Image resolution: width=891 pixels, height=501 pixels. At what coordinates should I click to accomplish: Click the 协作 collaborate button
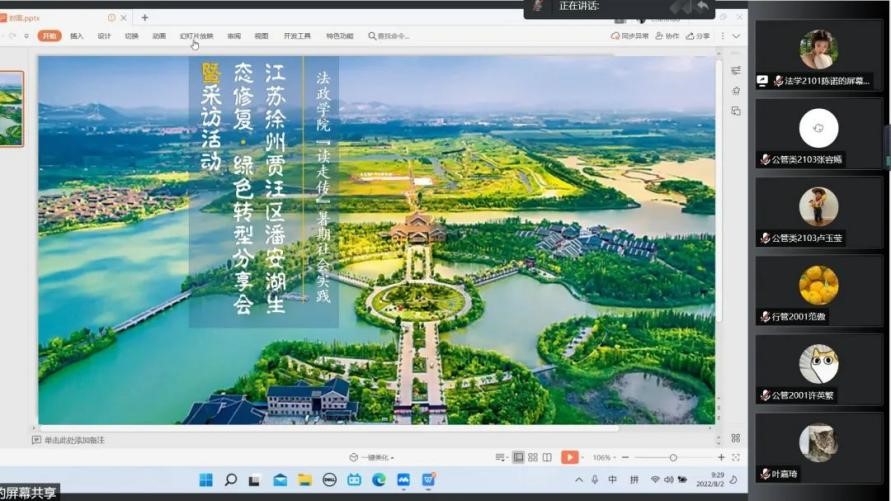pos(667,36)
